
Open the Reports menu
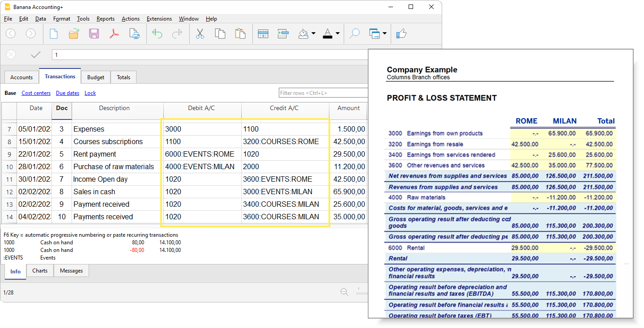[x=105, y=19]
